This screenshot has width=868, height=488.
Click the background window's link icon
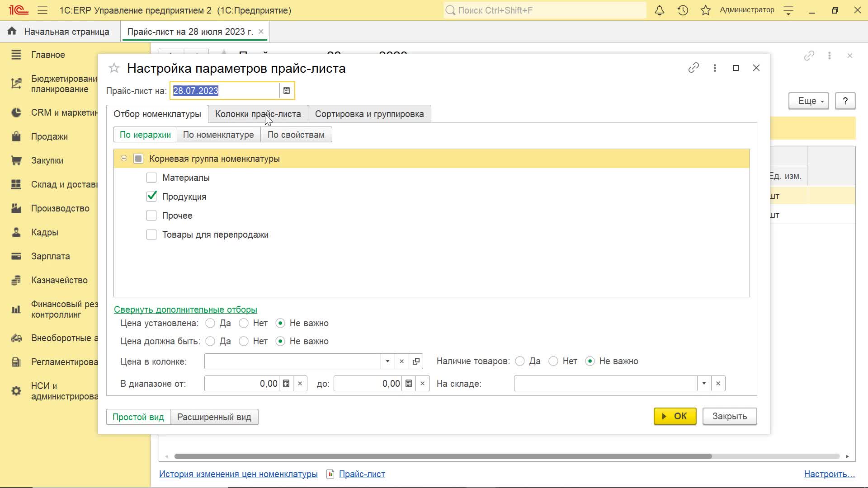click(x=809, y=56)
